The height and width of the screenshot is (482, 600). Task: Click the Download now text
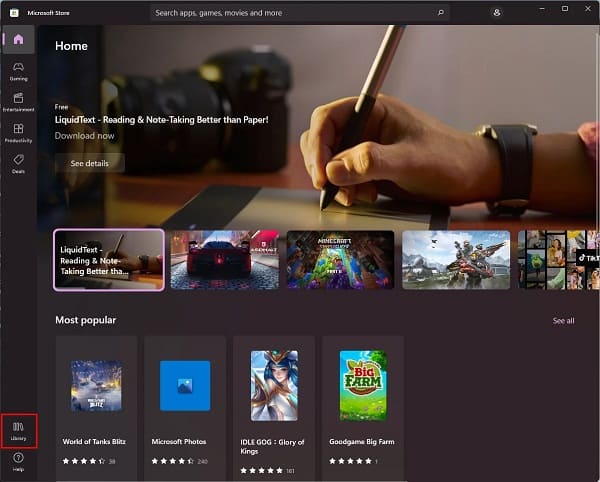[x=85, y=136]
